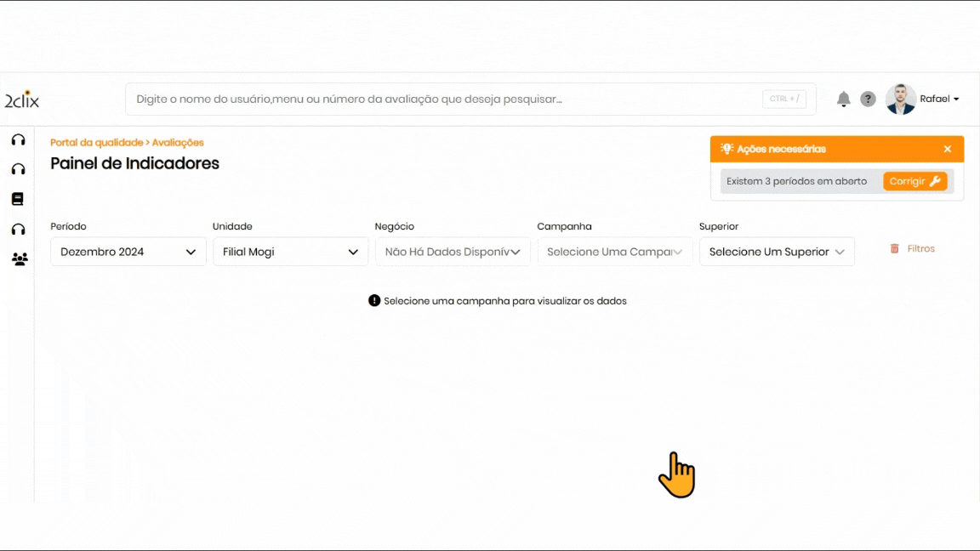Click the topmost headset icon in sidebar

(18, 139)
